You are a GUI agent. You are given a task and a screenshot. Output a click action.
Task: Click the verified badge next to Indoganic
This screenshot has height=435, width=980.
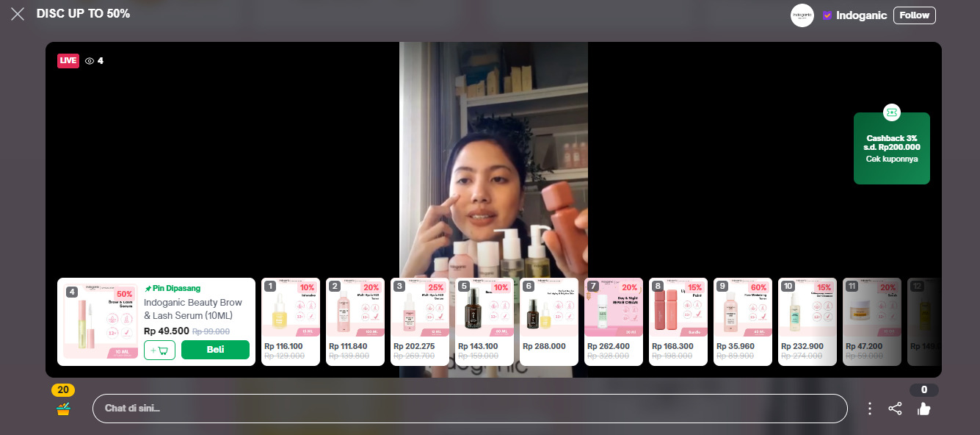click(827, 15)
